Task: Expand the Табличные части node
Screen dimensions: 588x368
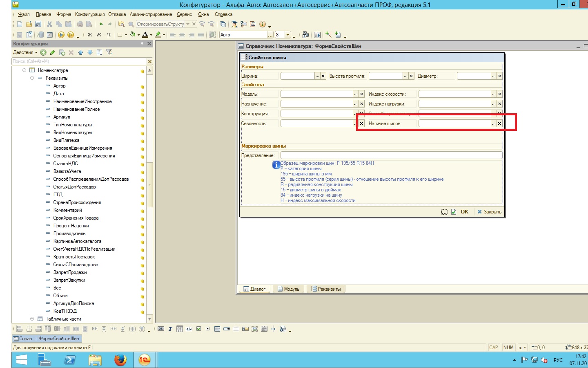Action: 32,319
